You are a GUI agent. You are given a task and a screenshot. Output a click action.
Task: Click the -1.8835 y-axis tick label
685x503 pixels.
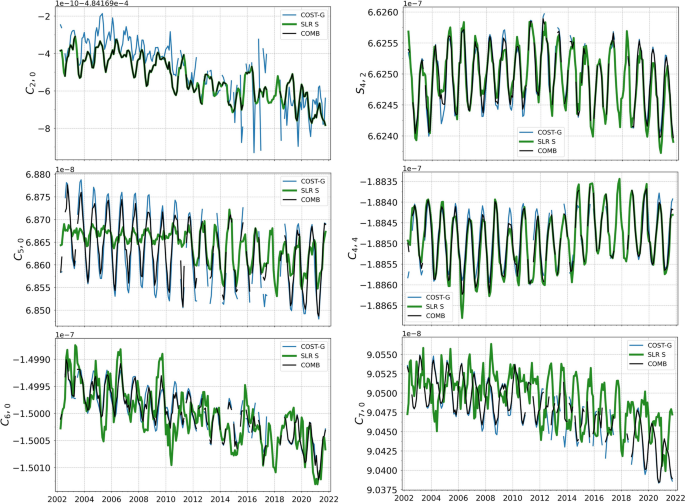point(379,181)
